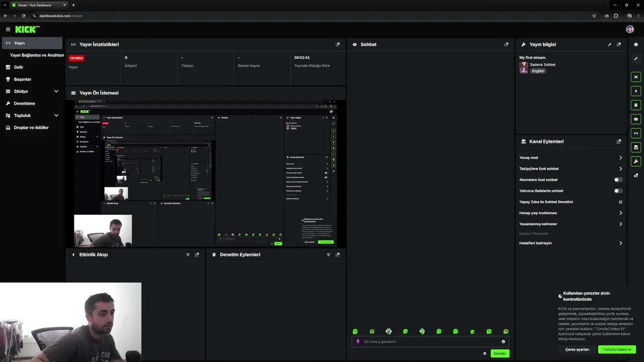The image size is (644, 362).
Task: Reload the page in Chrome
Action: (x=24, y=16)
